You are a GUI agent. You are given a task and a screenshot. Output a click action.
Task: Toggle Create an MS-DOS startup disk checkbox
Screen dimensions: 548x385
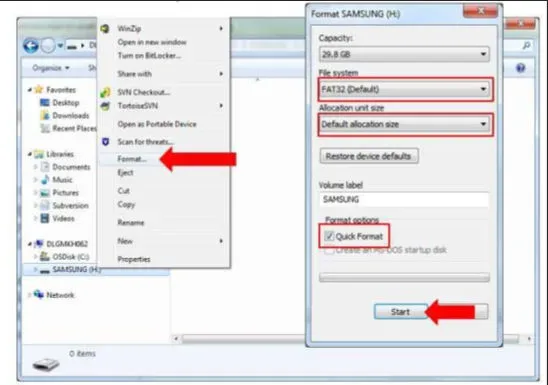pyautogui.click(x=329, y=250)
